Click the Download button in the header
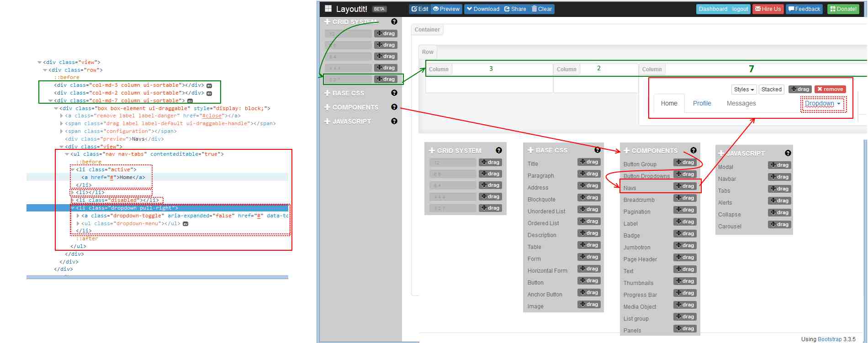 pyautogui.click(x=483, y=9)
